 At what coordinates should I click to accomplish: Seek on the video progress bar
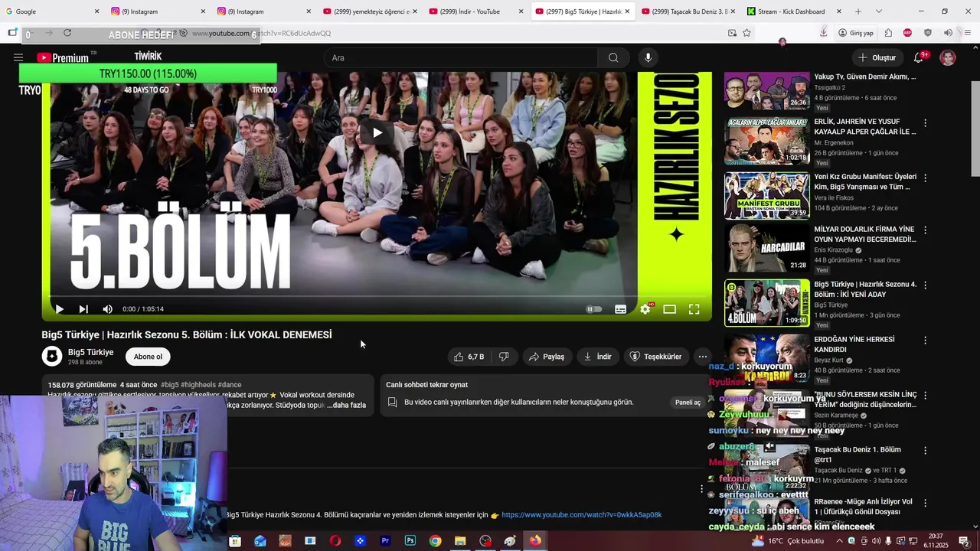pyautogui.click(x=377, y=296)
